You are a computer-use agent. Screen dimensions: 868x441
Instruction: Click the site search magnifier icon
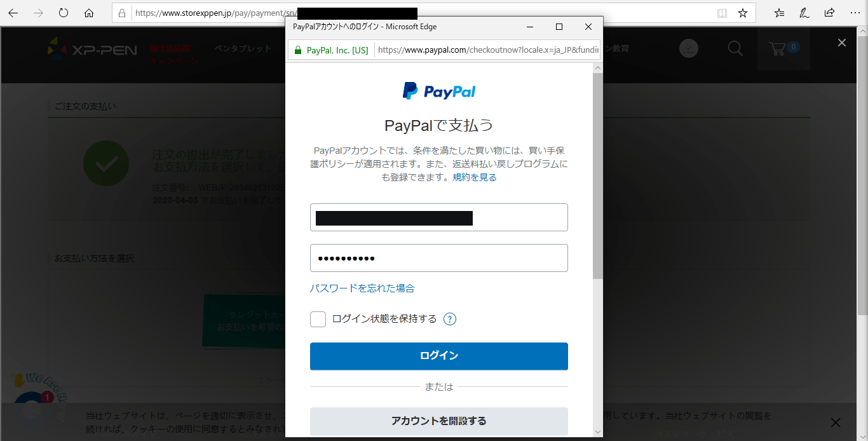pos(735,48)
